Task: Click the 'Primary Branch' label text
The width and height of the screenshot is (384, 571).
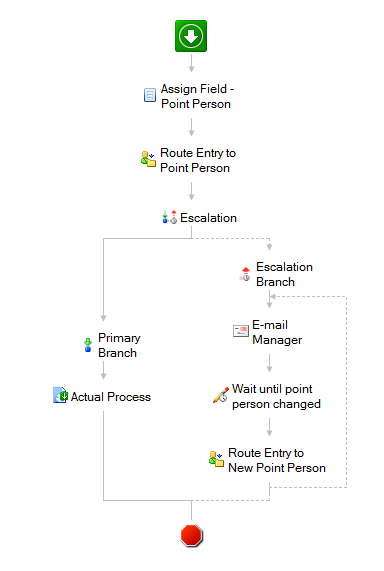Action: tap(119, 345)
